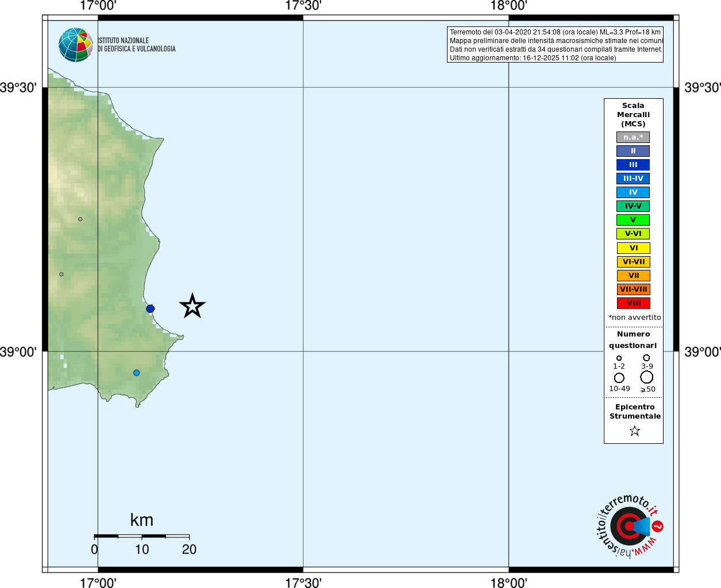
Task: Click the bright green V legend swatch
Action: (633, 220)
